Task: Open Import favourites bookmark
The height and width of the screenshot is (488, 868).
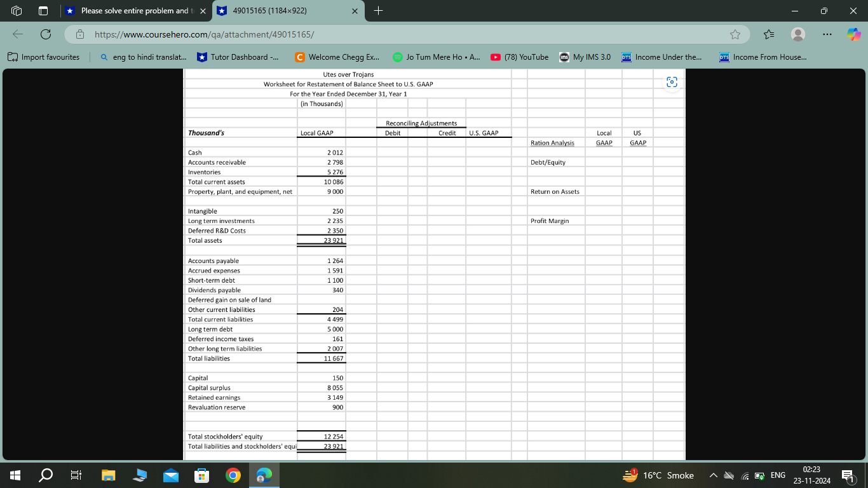Action: tap(44, 57)
